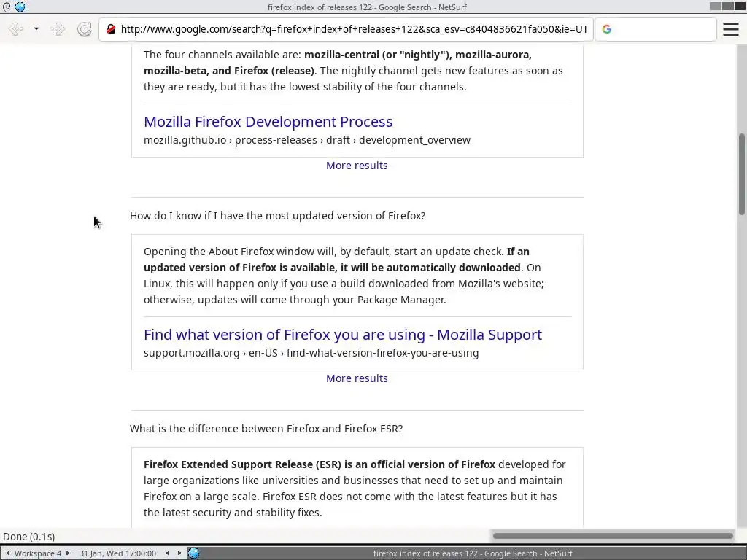
Task: Click the date and time 31 Jan display
Action: coord(117,553)
